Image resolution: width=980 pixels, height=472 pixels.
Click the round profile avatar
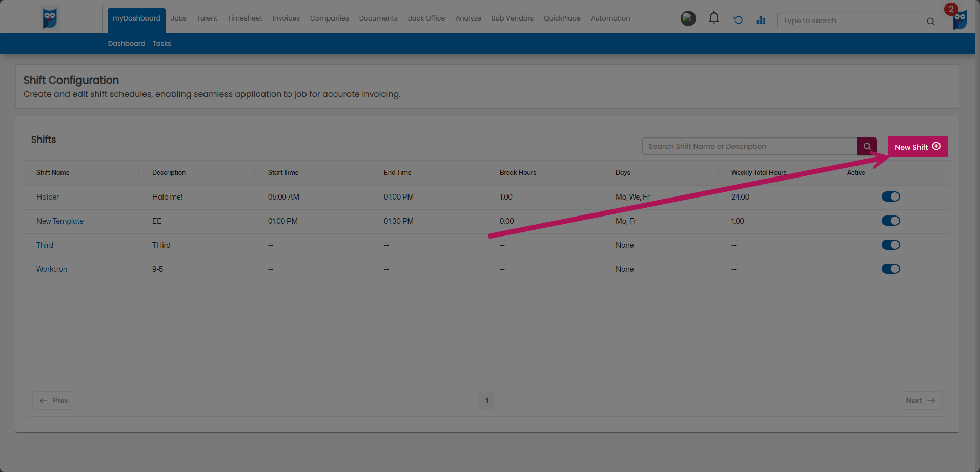(688, 18)
